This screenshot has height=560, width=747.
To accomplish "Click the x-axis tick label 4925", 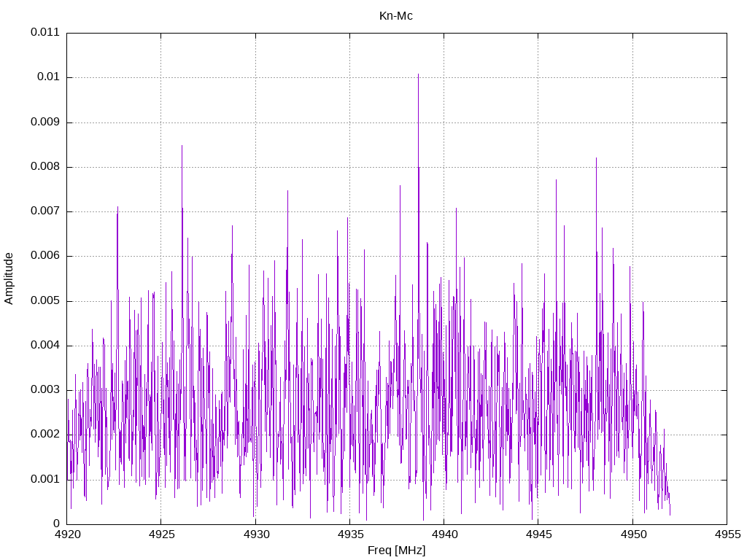I will pos(161,534).
